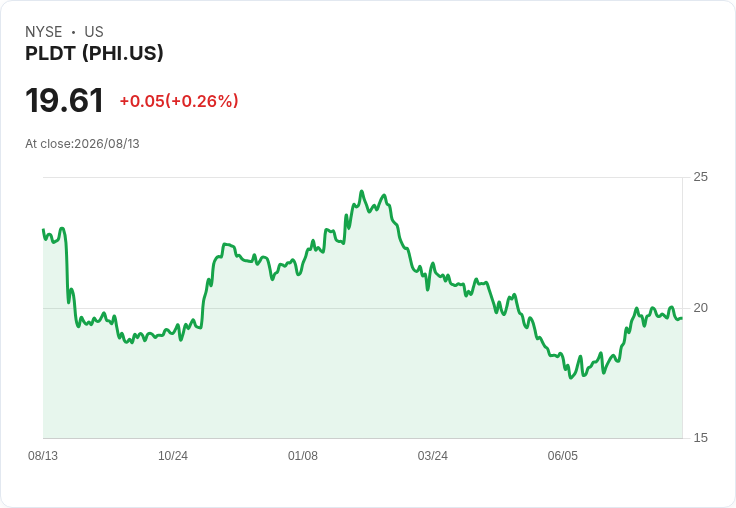This screenshot has height=508, width=736.
Task: Click the highest peak of the price line
Action: (x=361, y=191)
